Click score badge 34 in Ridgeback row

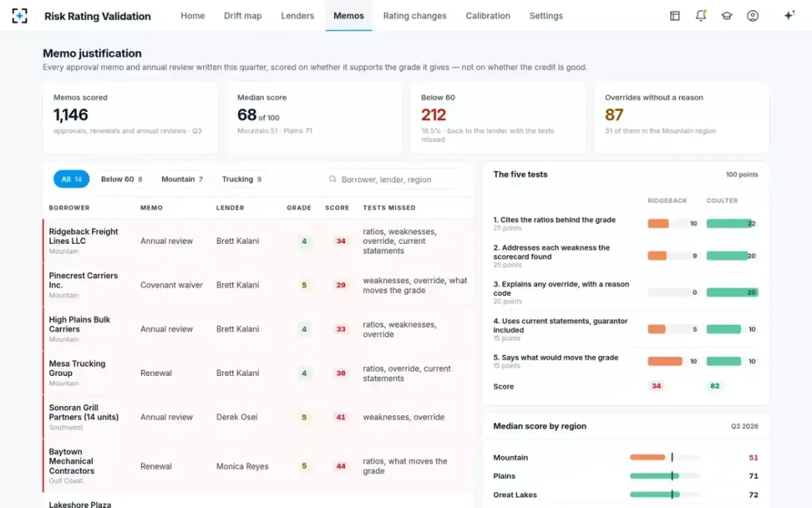[x=341, y=241]
